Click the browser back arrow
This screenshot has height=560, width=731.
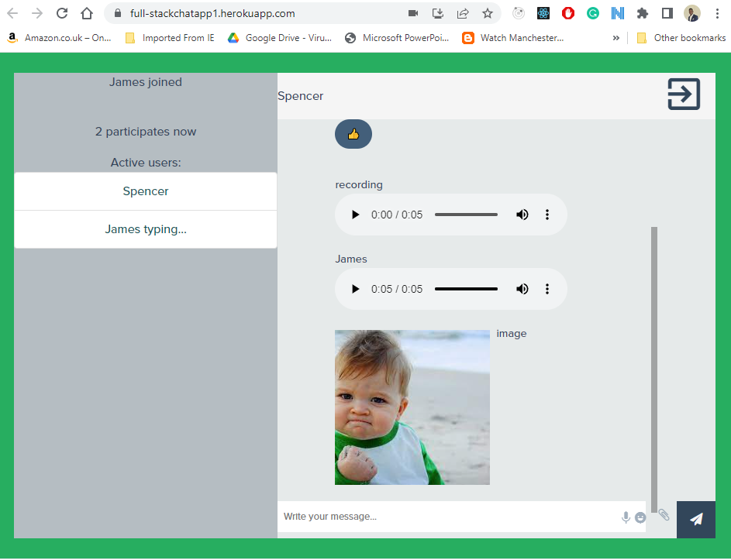pyautogui.click(x=12, y=13)
